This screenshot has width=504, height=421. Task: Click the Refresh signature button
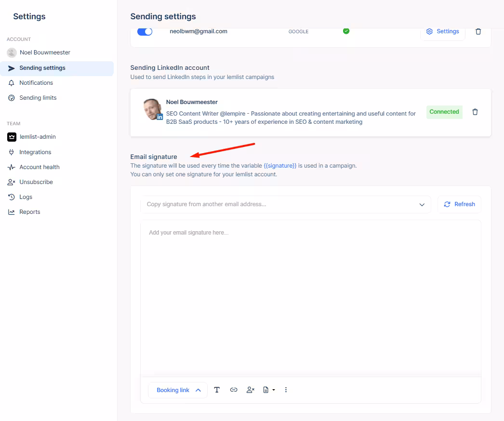[x=459, y=204]
